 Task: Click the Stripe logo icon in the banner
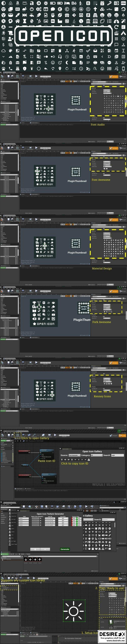123,3
